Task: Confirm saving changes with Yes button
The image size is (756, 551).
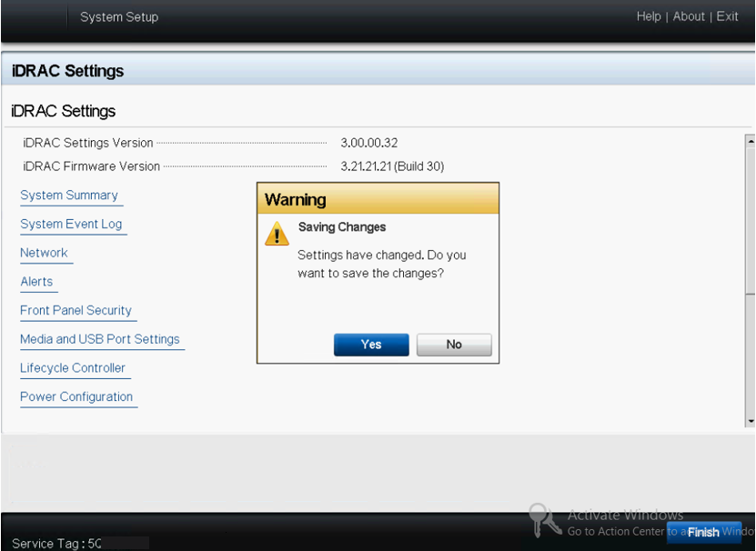Action: coord(371,345)
